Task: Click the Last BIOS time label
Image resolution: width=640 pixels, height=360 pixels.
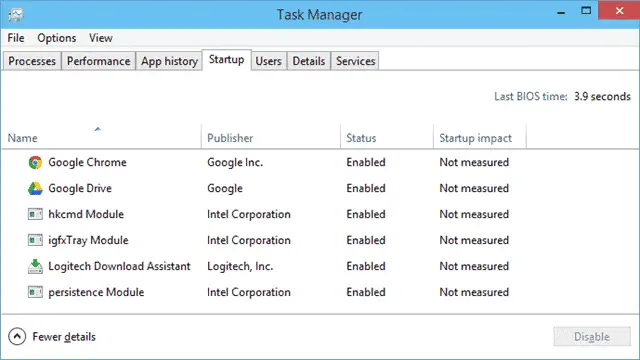Action: click(531, 97)
